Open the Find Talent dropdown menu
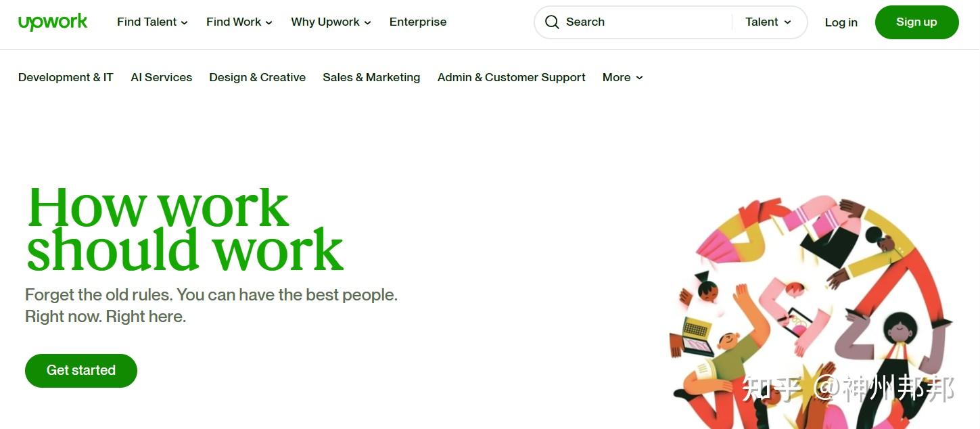Viewport: 980px width, 429px height. point(152,22)
